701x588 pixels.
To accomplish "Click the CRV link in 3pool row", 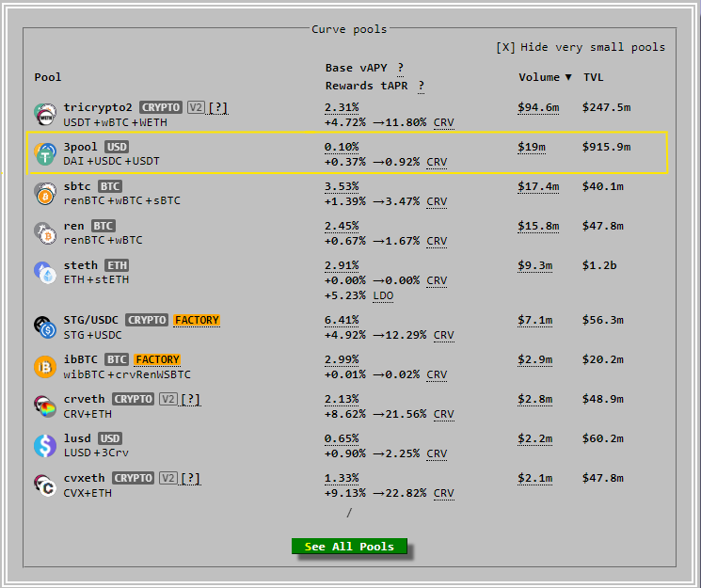I will (x=437, y=162).
